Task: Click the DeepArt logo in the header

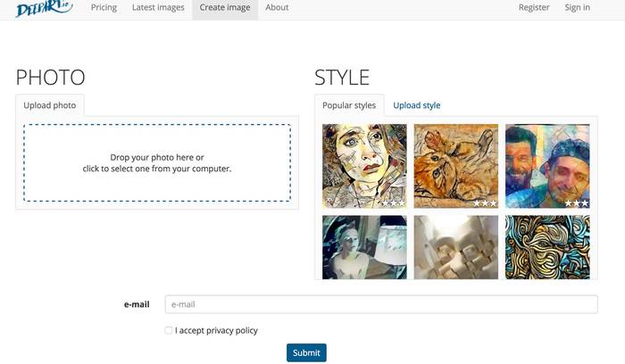Action: [x=44, y=8]
